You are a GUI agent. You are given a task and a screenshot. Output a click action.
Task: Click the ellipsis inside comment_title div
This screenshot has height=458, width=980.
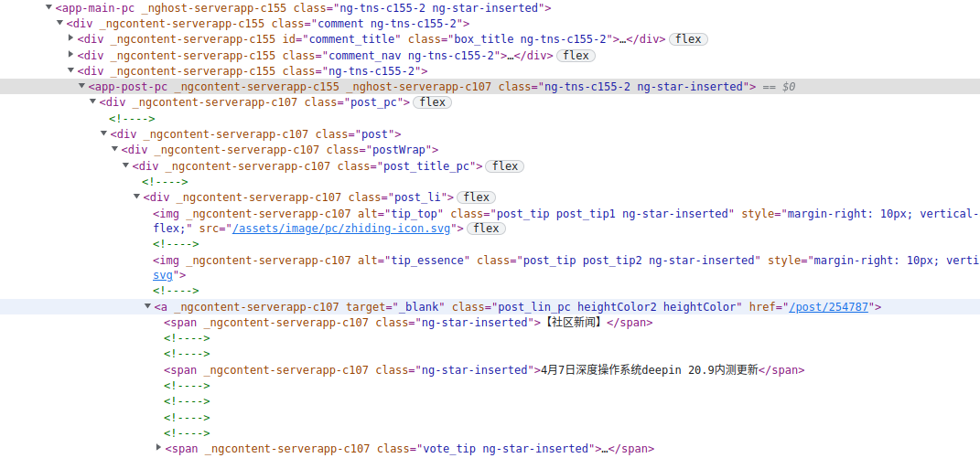pos(623,39)
